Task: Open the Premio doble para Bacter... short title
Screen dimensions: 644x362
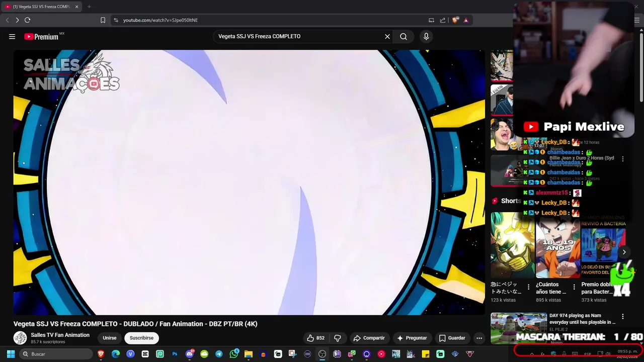Action: (598, 288)
